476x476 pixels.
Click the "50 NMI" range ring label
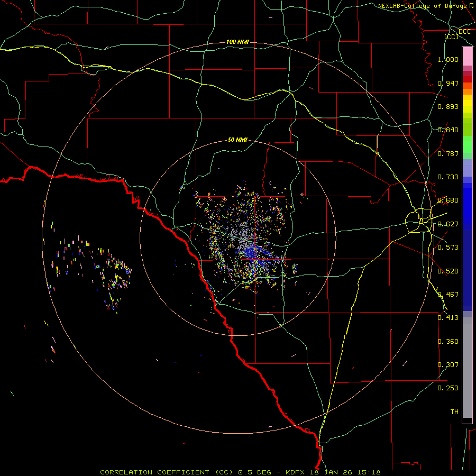(x=237, y=140)
